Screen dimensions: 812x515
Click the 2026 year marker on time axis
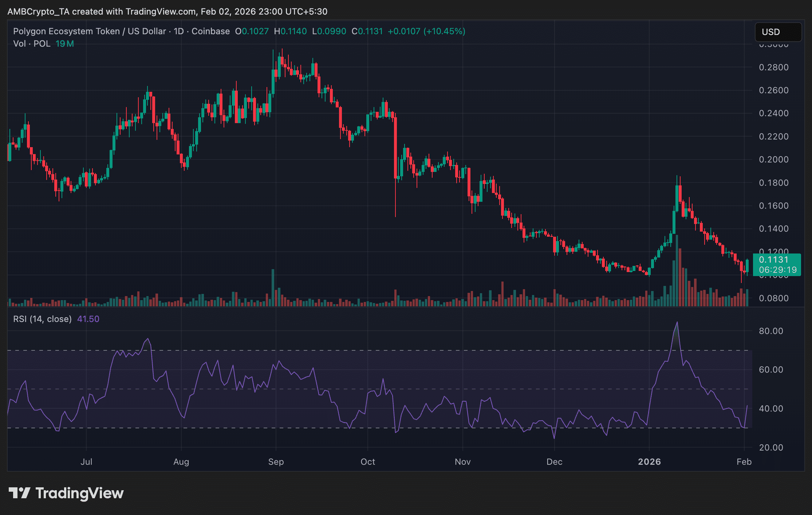pyautogui.click(x=649, y=462)
